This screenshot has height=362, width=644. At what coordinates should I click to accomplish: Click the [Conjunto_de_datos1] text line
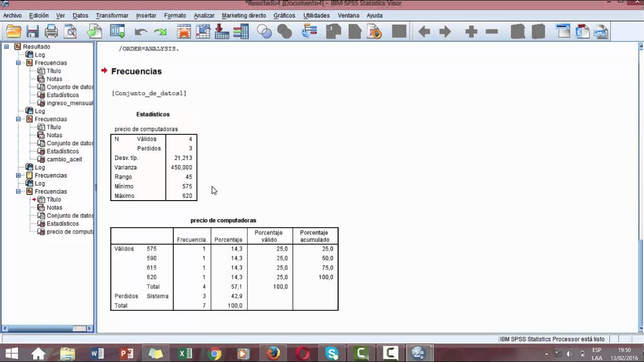tap(149, 94)
